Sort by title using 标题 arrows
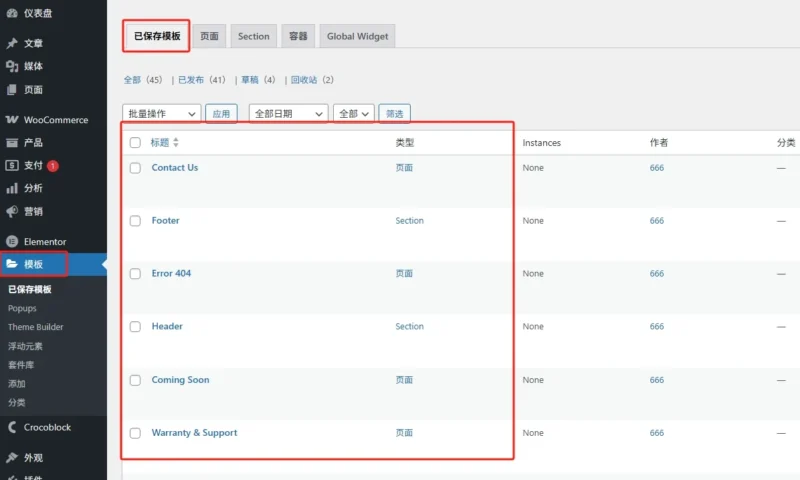 click(176, 142)
